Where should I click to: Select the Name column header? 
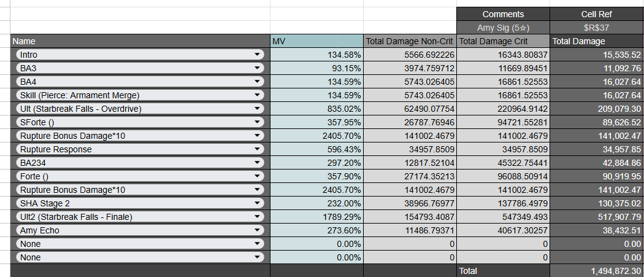140,41
